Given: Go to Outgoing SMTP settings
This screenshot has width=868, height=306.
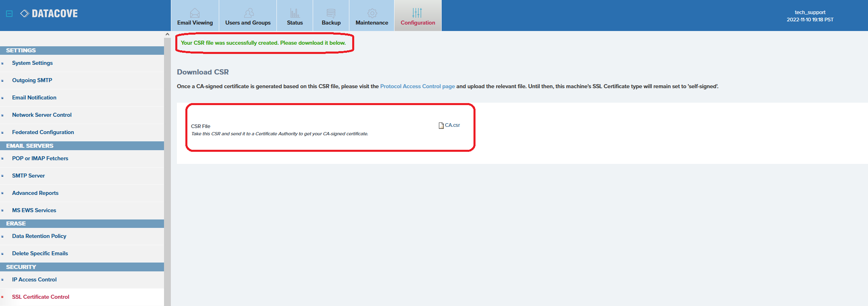Looking at the screenshot, I should (32, 80).
